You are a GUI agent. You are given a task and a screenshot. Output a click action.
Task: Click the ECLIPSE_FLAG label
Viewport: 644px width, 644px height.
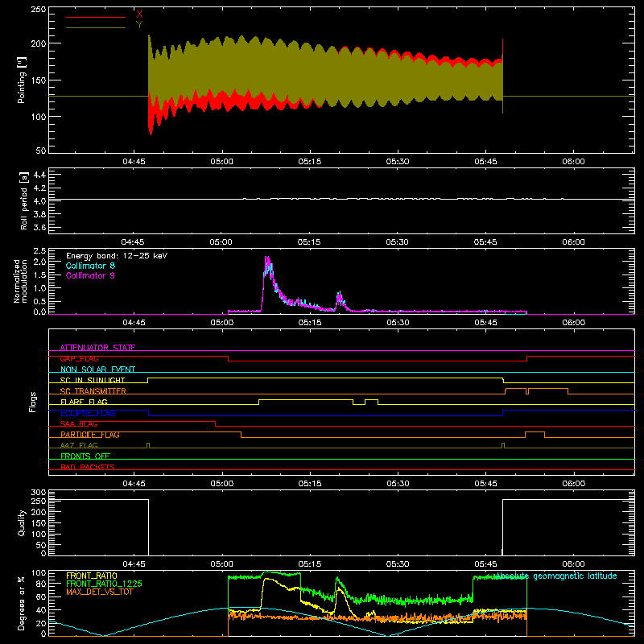[88, 413]
